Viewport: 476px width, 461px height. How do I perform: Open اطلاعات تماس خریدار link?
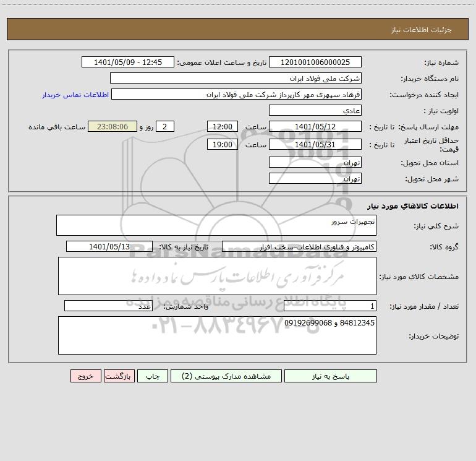(x=75, y=95)
